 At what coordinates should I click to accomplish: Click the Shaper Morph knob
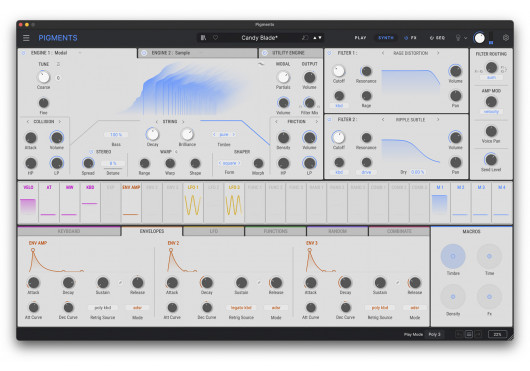pos(258,163)
